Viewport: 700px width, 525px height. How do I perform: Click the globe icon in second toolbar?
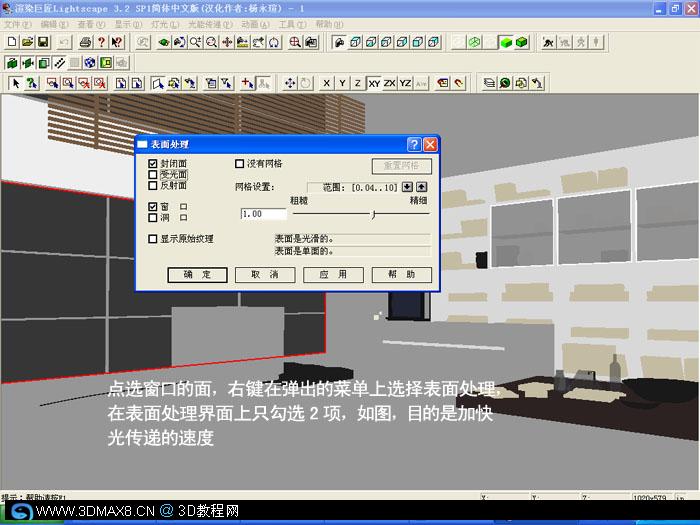[90, 63]
